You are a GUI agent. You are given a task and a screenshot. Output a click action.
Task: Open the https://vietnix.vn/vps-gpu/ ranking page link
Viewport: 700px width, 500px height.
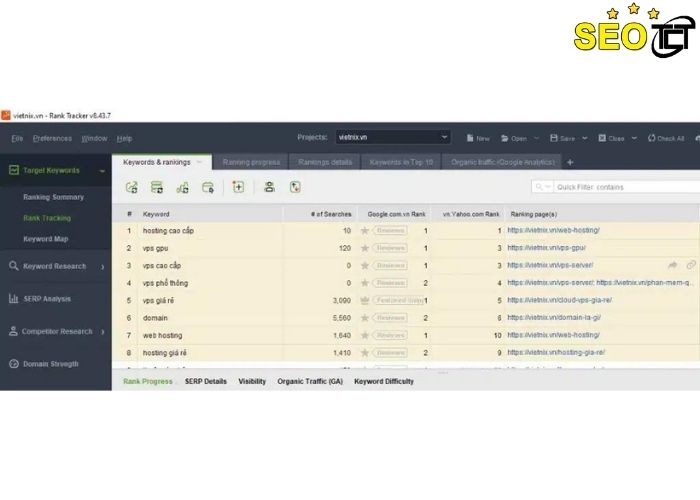546,247
